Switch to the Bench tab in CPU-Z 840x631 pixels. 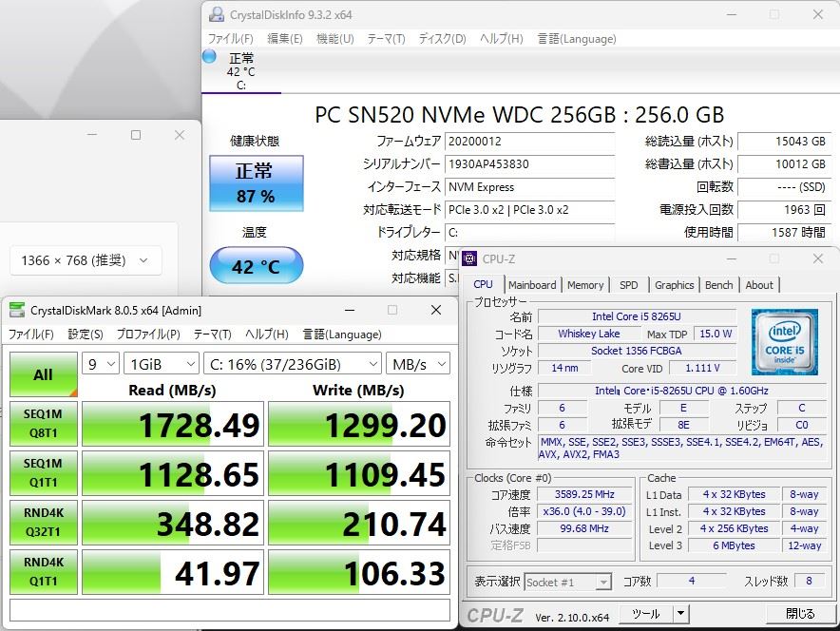(x=719, y=285)
